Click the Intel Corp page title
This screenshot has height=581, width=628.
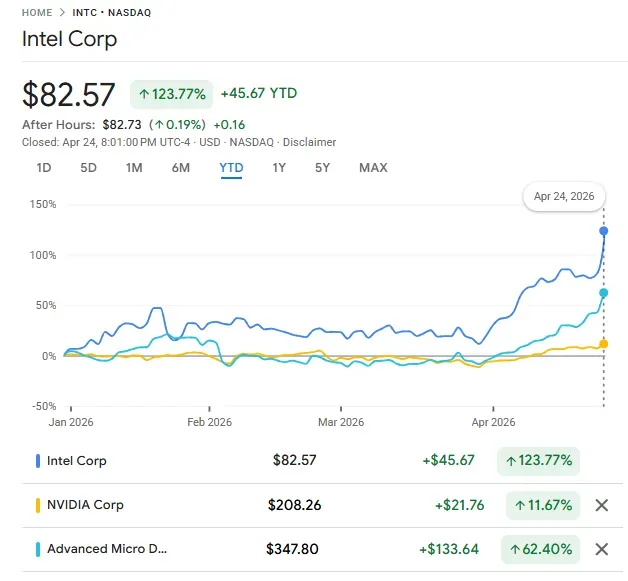pyautogui.click(x=69, y=39)
